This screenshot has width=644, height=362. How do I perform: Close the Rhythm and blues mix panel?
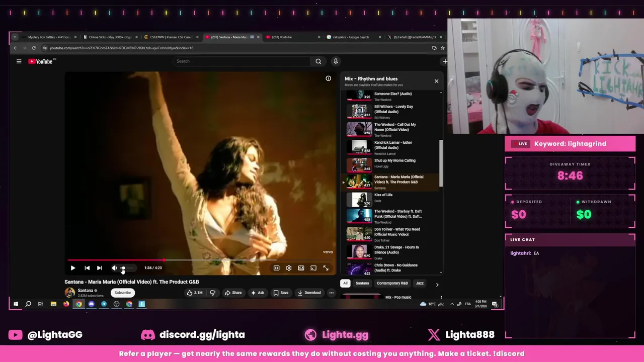436,81
